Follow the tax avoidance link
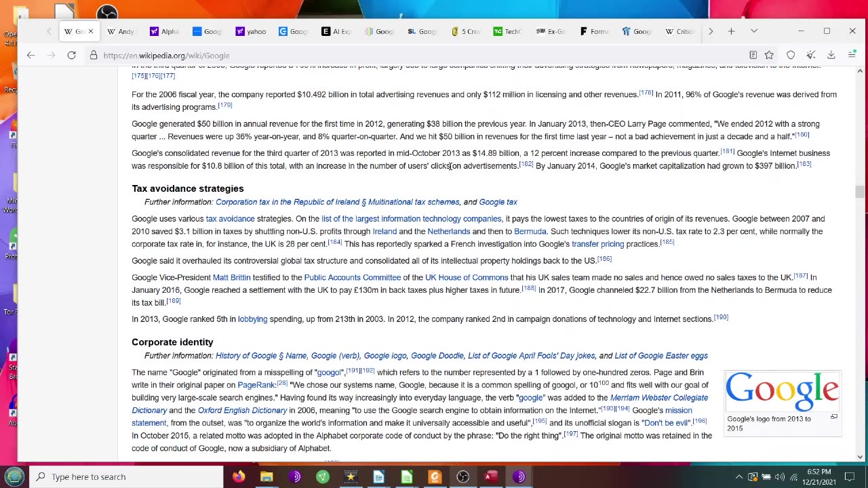The height and width of the screenshot is (488, 868). (x=230, y=219)
